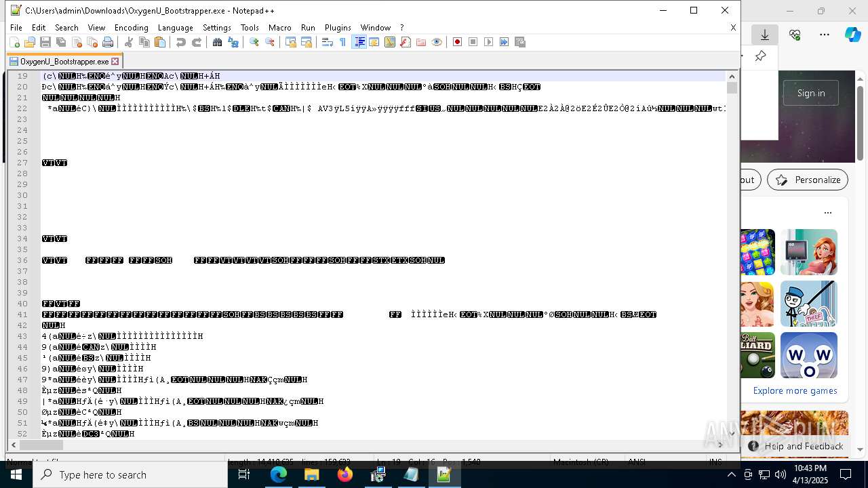
Task: Pin the Edge downloads flyout
Action: point(760,56)
